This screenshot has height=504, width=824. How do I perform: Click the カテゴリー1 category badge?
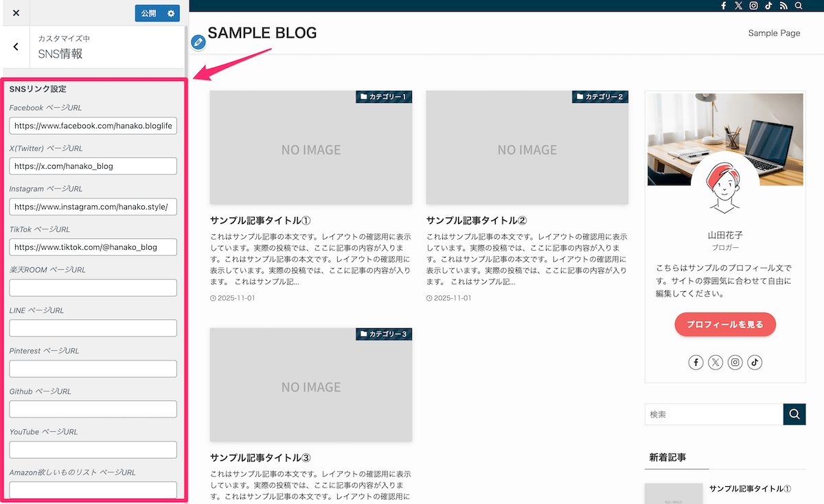pos(385,97)
